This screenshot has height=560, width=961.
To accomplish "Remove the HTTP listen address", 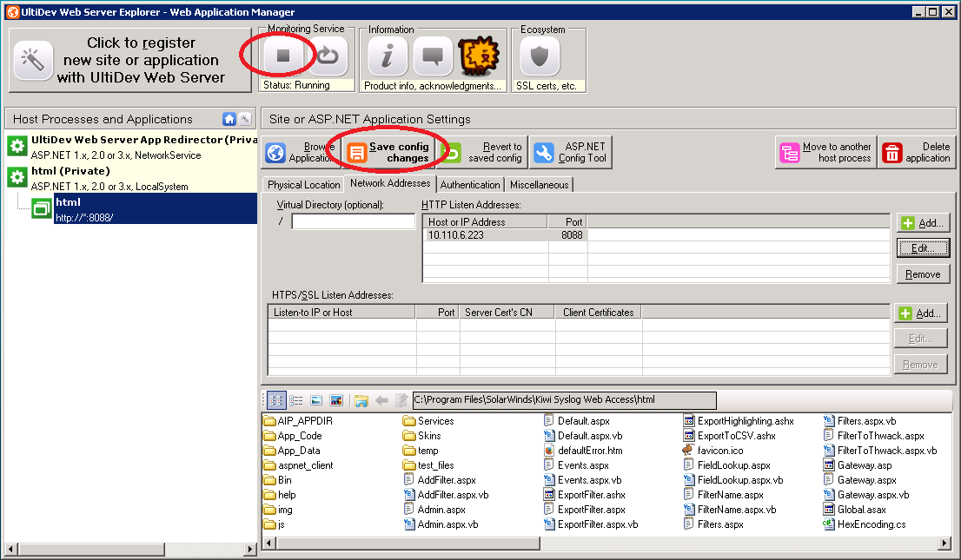I will tap(923, 273).
